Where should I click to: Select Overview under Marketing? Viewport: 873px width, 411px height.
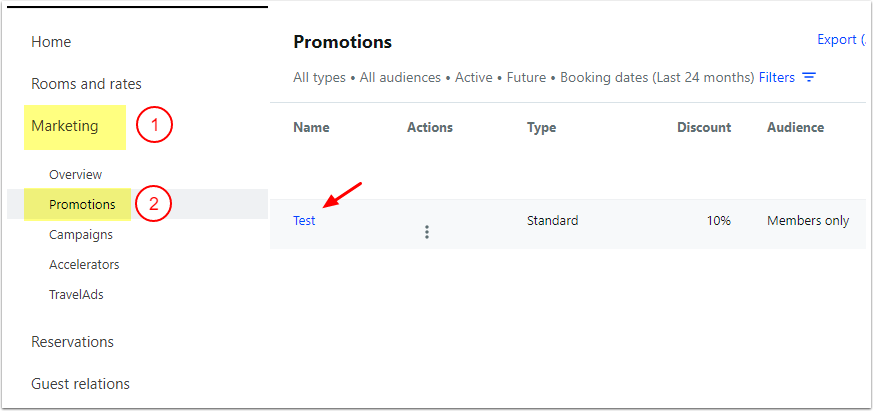pos(75,175)
